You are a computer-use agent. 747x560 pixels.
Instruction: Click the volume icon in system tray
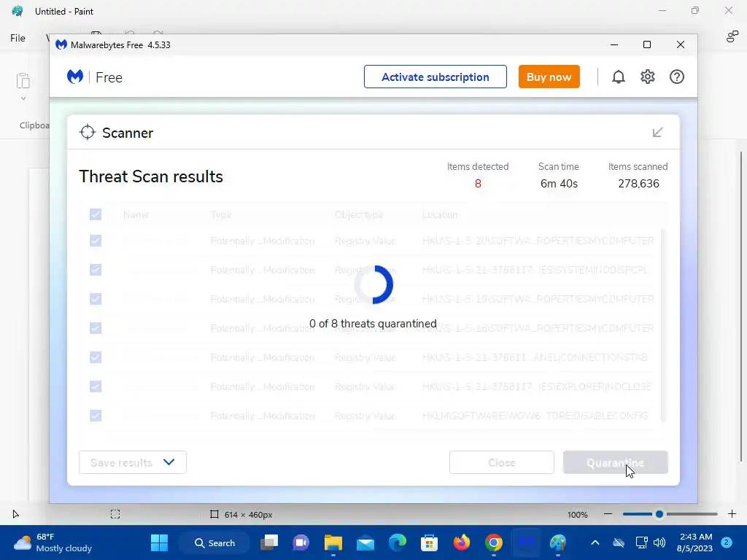pyautogui.click(x=659, y=542)
